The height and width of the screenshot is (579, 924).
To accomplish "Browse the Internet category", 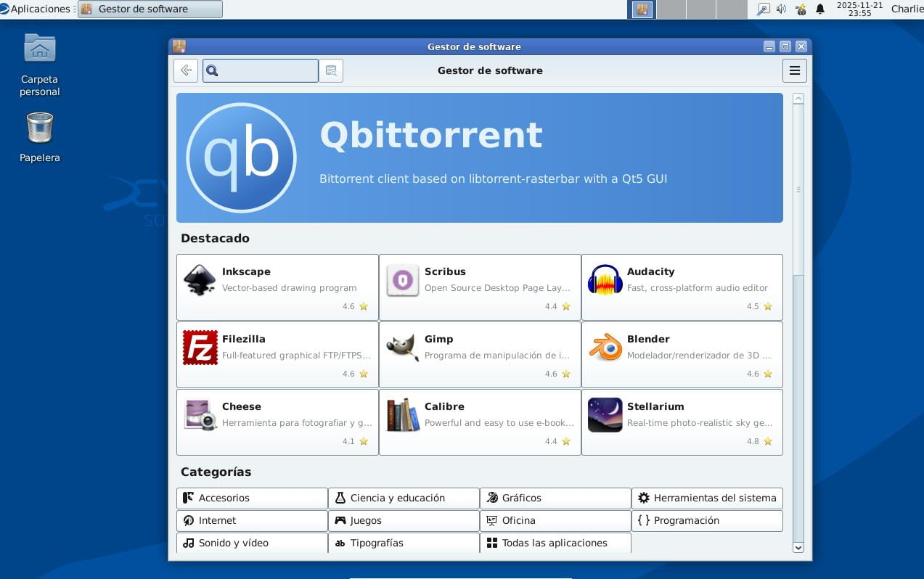I will pyautogui.click(x=216, y=520).
